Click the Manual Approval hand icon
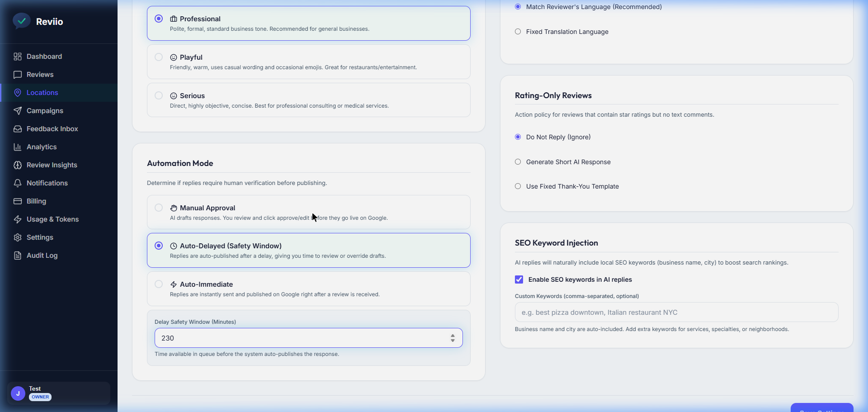Viewport: 868px width, 412px height. coord(174,208)
